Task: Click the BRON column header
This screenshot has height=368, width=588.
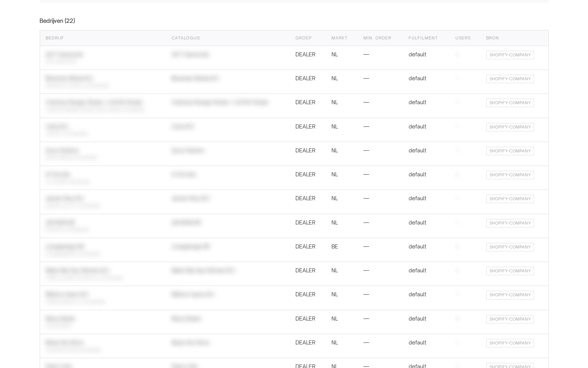Action: coord(492,38)
